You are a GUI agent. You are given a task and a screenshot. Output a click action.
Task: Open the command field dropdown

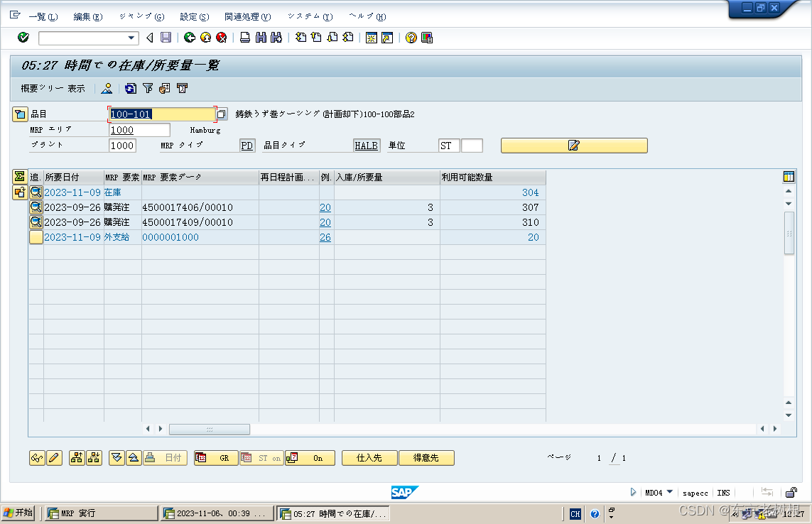click(131, 38)
